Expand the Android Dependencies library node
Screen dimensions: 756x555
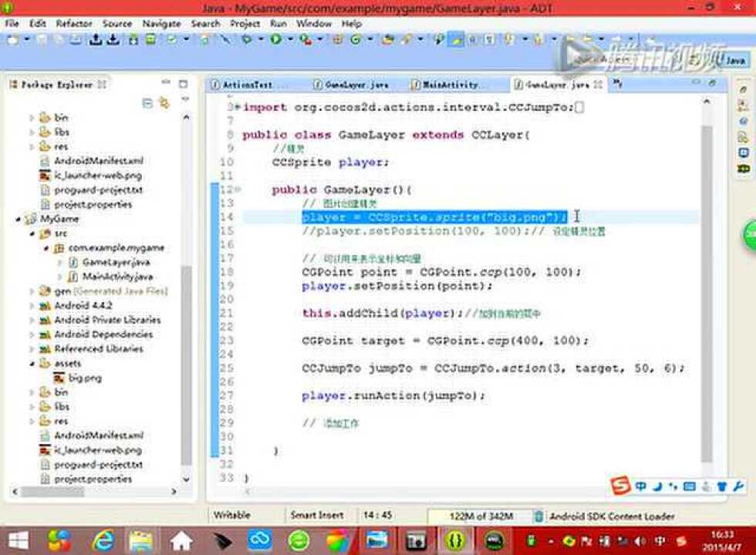tap(32, 335)
